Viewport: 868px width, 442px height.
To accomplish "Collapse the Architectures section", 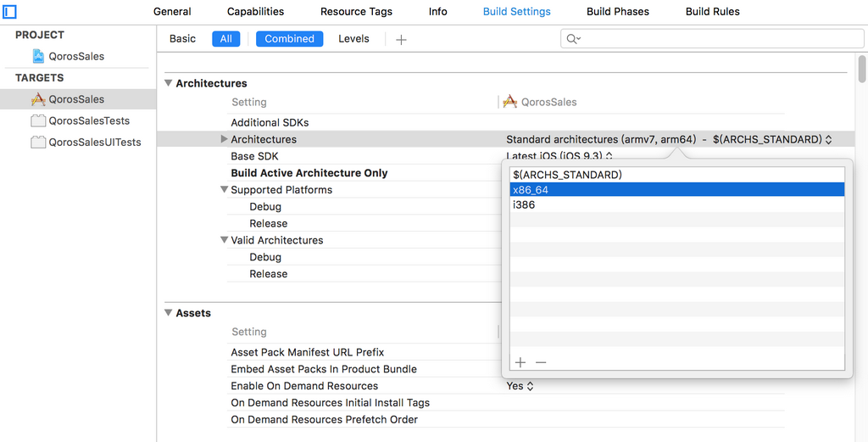I will (x=168, y=83).
